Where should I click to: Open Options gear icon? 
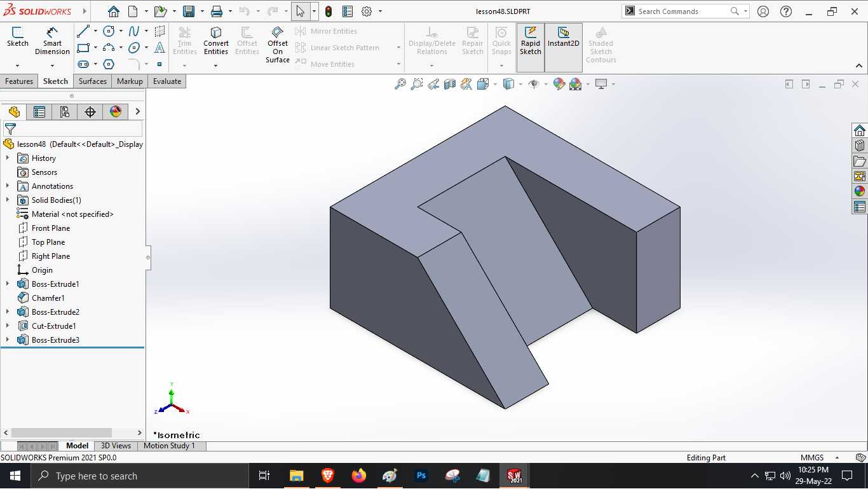click(x=367, y=11)
